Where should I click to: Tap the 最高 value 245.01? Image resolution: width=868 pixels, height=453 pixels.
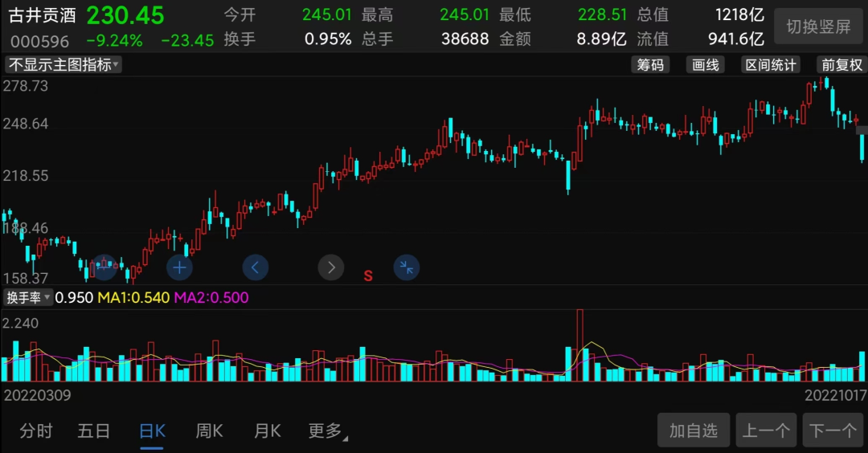click(x=465, y=14)
